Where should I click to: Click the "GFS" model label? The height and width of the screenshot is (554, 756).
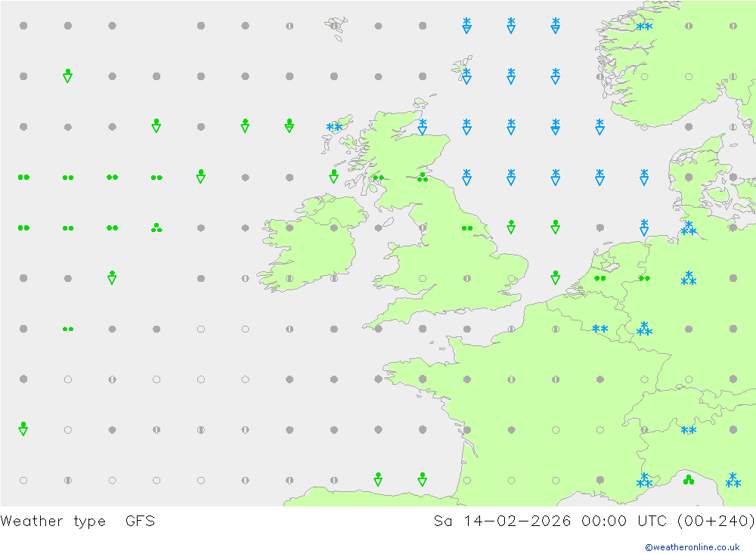[140, 521]
